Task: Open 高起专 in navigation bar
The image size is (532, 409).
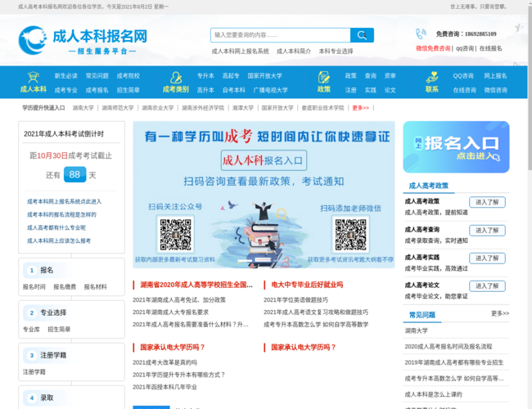Action: pyautogui.click(x=231, y=76)
